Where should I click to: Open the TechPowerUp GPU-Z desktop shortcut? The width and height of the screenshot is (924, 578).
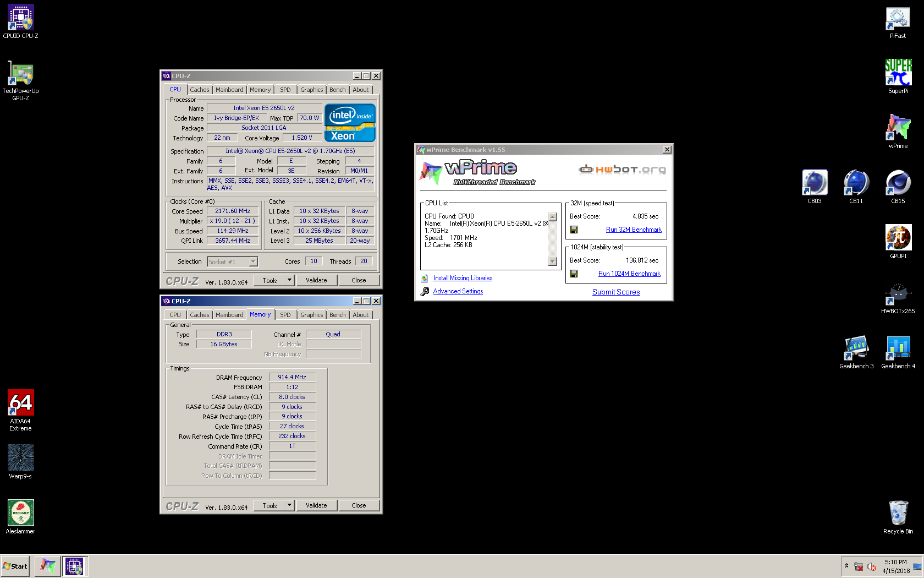click(20, 80)
